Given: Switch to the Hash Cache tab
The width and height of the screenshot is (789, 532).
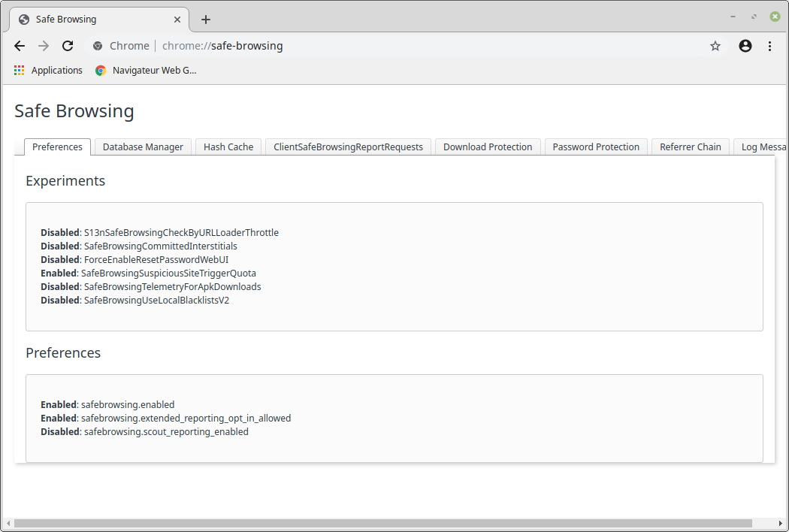Looking at the screenshot, I should point(228,147).
